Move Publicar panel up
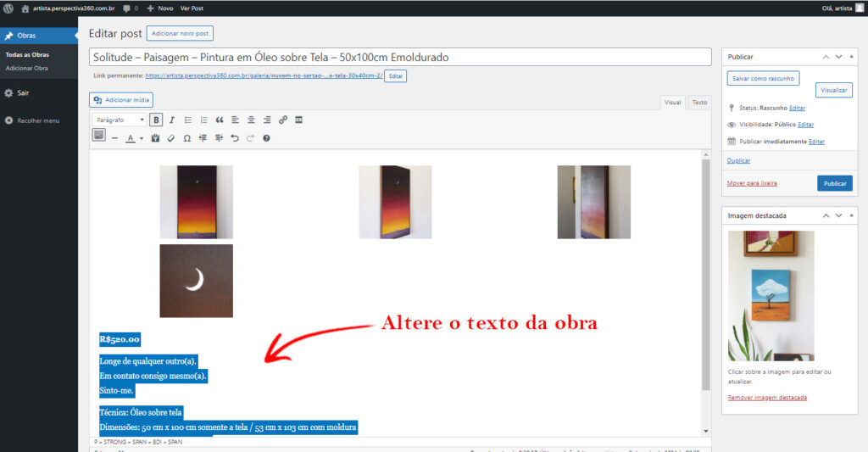 (x=826, y=57)
